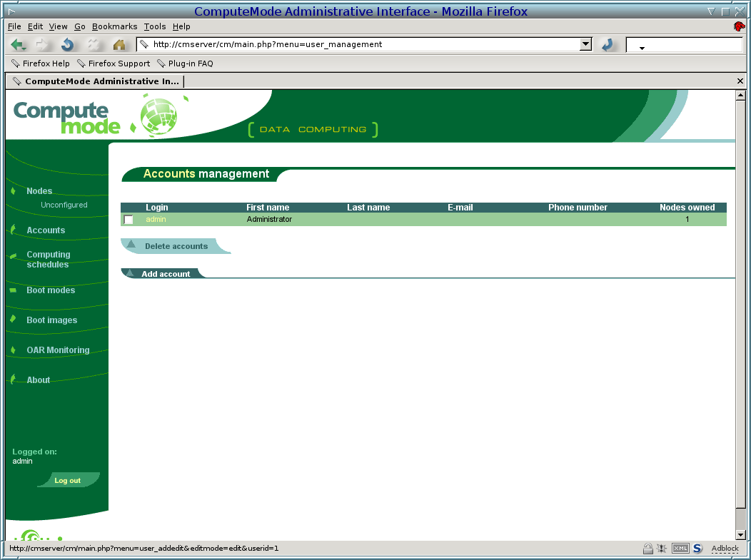The width and height of the screenshot is (751, 560).
Task: Open Computing schedules in the sidebar
Action: click(48, 260)
